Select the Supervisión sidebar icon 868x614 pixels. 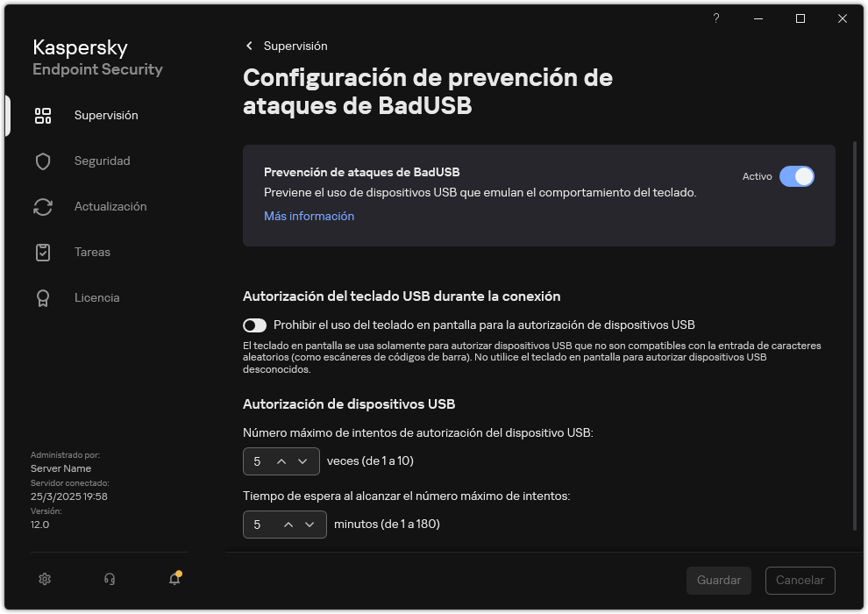click(43, 115)
